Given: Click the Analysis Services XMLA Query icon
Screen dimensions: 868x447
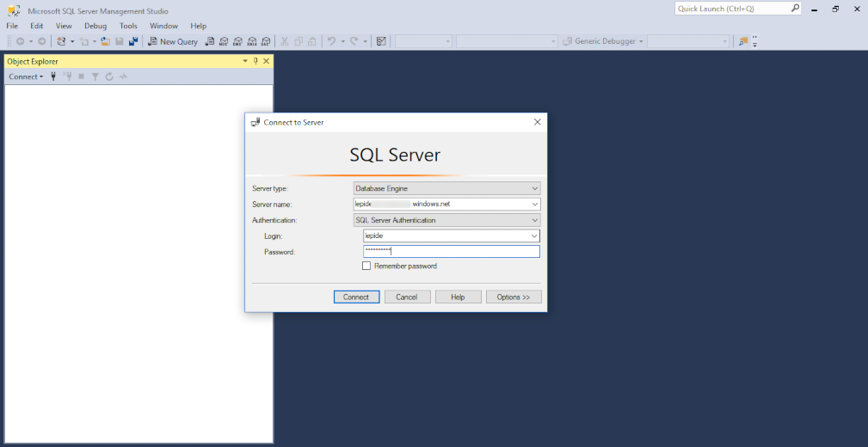Looking at the screenshot, I should pos(252,41).
